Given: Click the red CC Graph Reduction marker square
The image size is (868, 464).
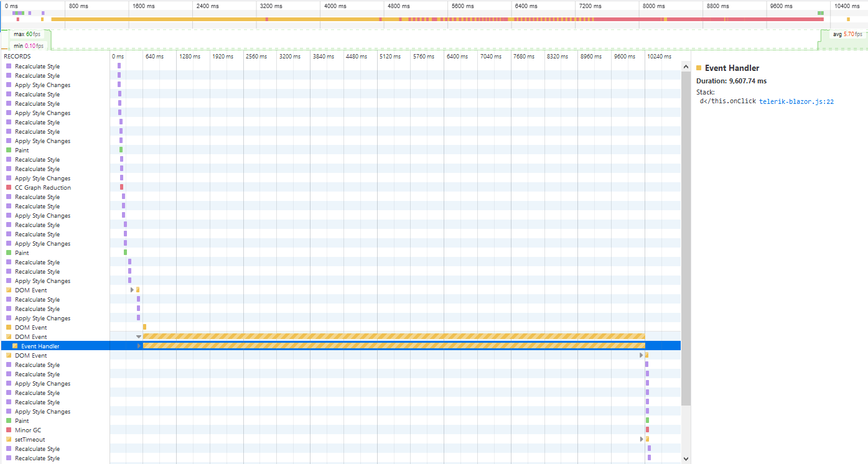Looking at the screenshot, I should tap(9, 187).
